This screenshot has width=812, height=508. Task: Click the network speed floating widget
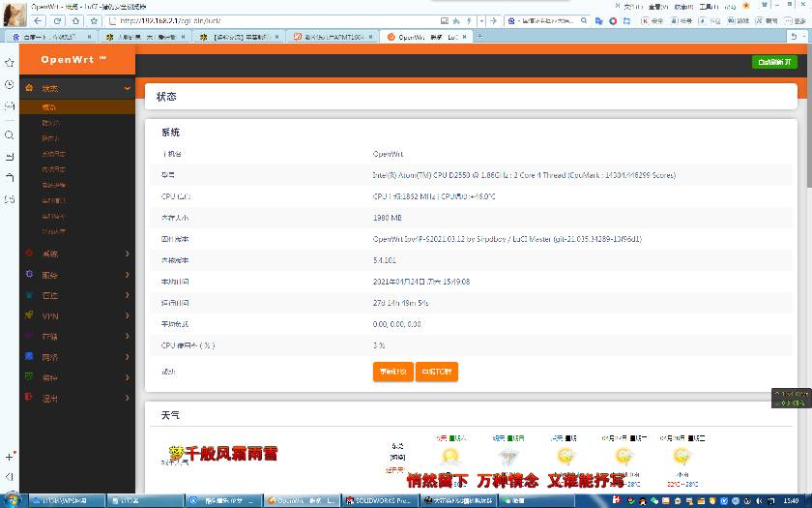click(792, 398)
